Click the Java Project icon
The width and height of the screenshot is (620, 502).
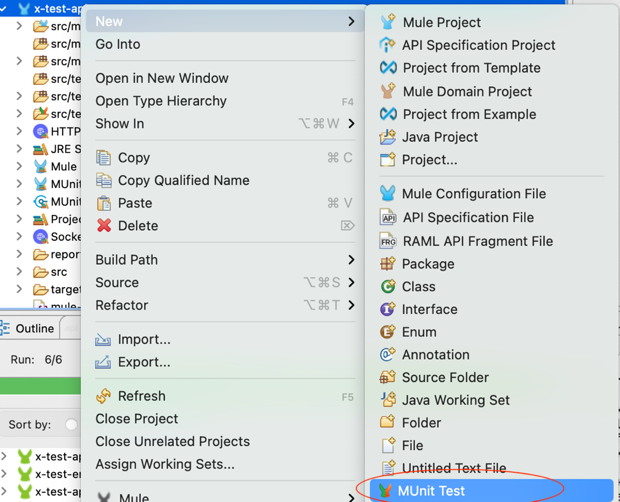[388, 137]
